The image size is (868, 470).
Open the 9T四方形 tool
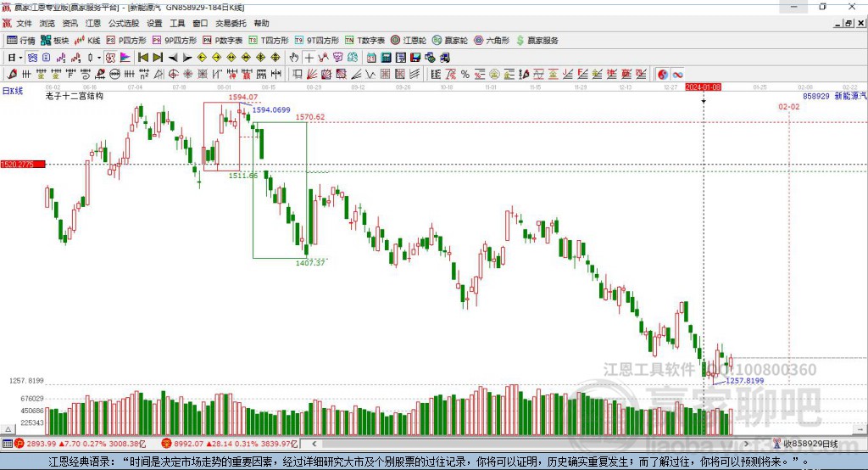[x=317, y=41]
